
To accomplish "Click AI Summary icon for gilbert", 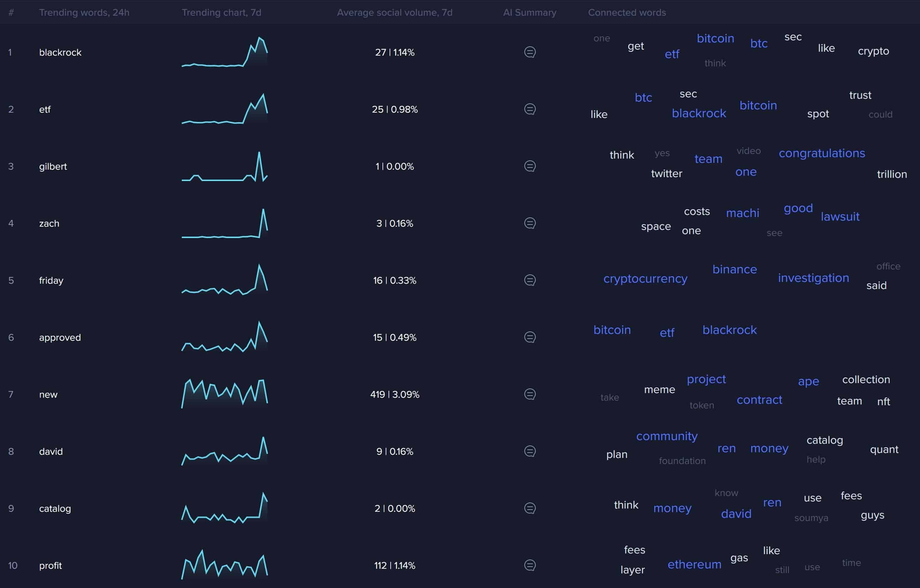I will (x=530, y=166).
